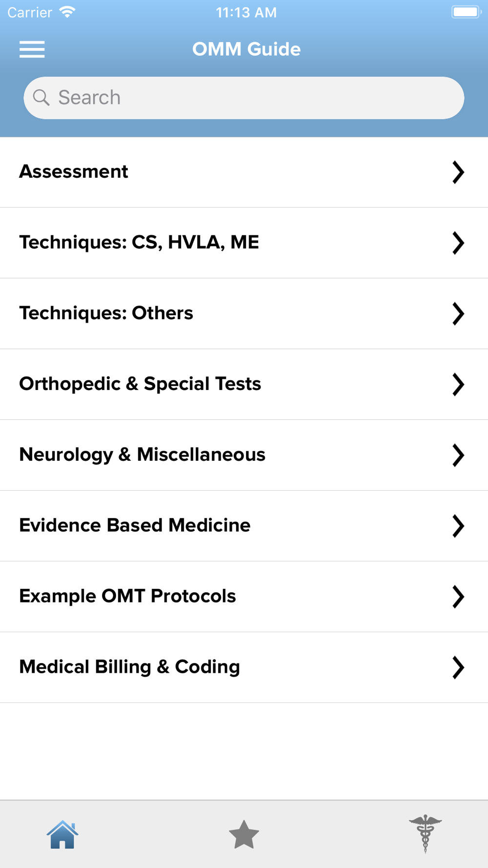Select Techniques: CS, HVLA, ME
Screen dimensions: 488x868
[139, 243]
